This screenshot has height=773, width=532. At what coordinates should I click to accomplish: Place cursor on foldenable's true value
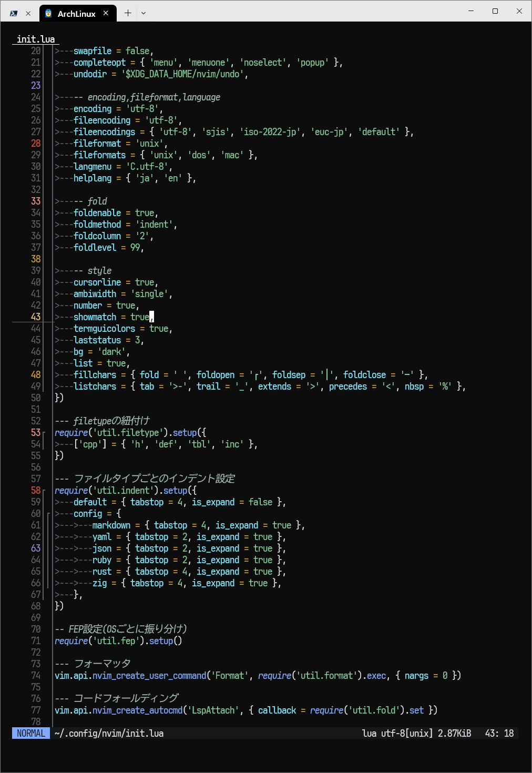145,213
